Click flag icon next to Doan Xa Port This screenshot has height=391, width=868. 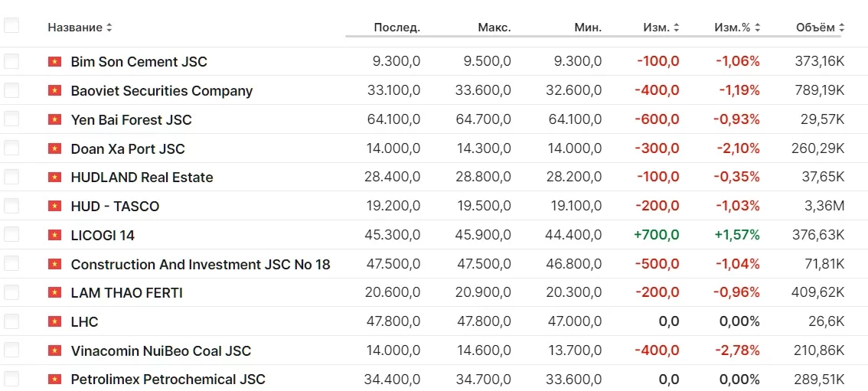pos(54,149)
